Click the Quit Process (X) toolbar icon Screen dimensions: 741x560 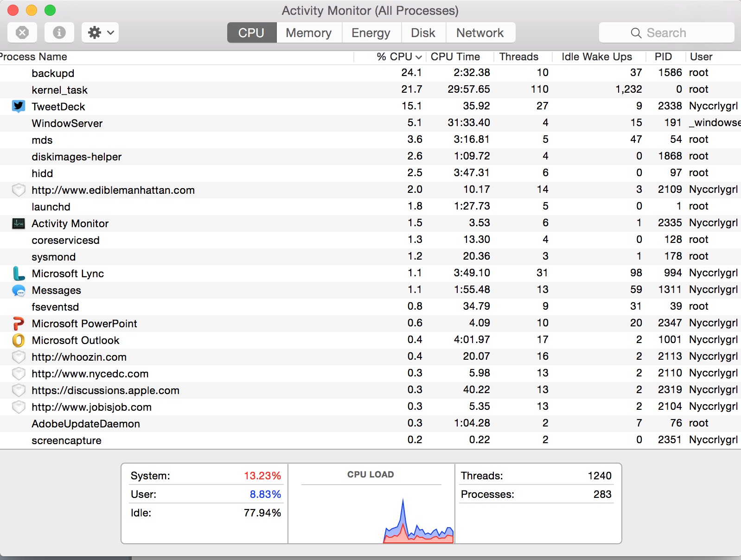click(x=22, y=32)
